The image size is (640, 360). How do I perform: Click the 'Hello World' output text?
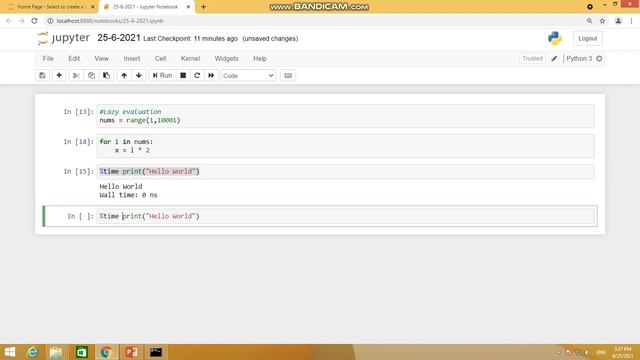click(x=121, y=187)
